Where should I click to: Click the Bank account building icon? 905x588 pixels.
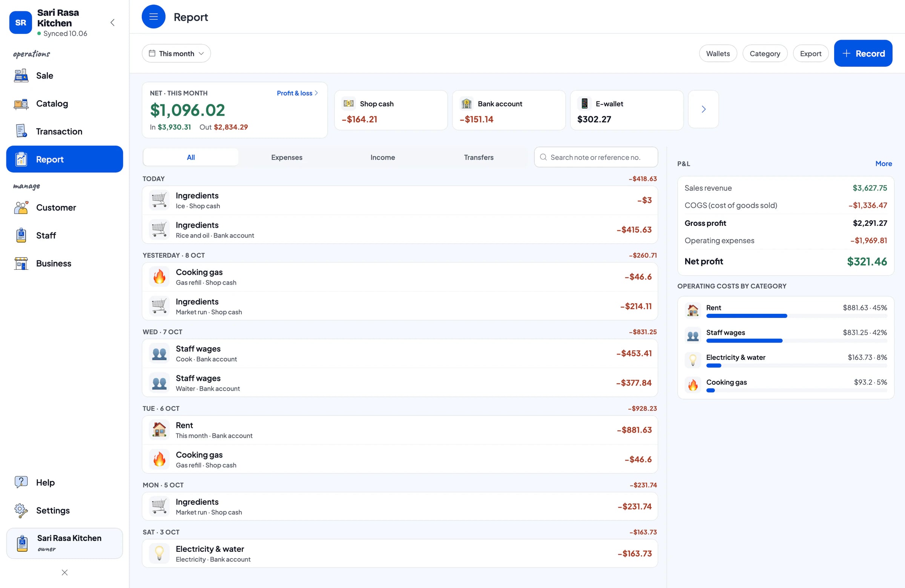466,103
